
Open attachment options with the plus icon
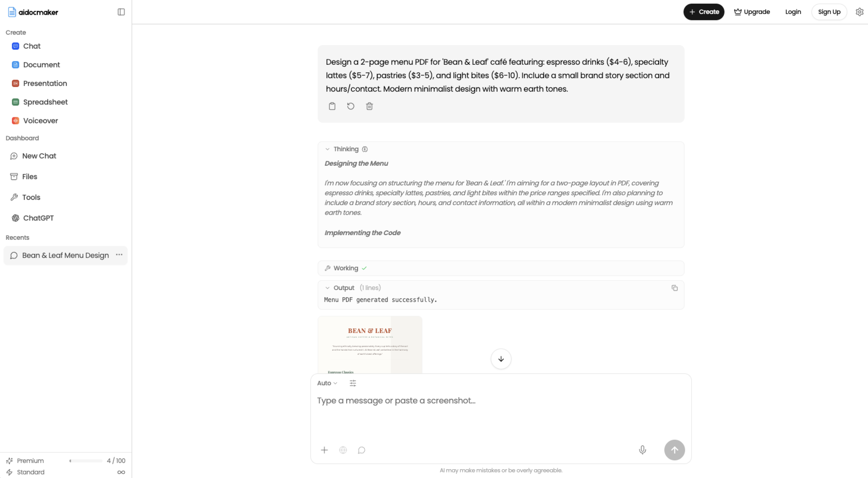[x=324, y=450]
